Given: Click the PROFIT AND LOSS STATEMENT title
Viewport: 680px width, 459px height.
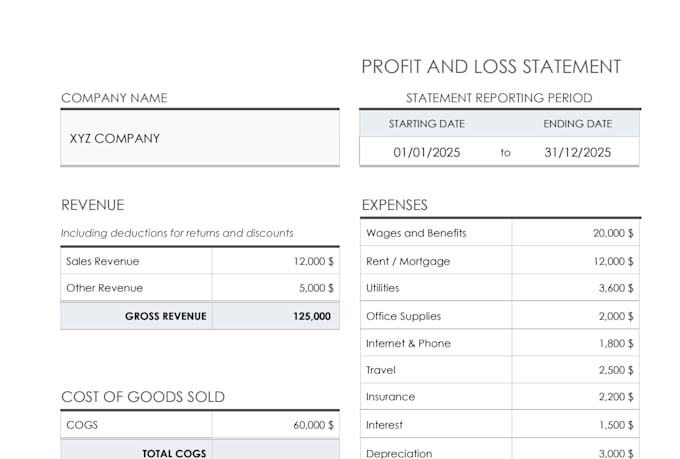Looking at the screenshot, I should click(x=491, y=67).
